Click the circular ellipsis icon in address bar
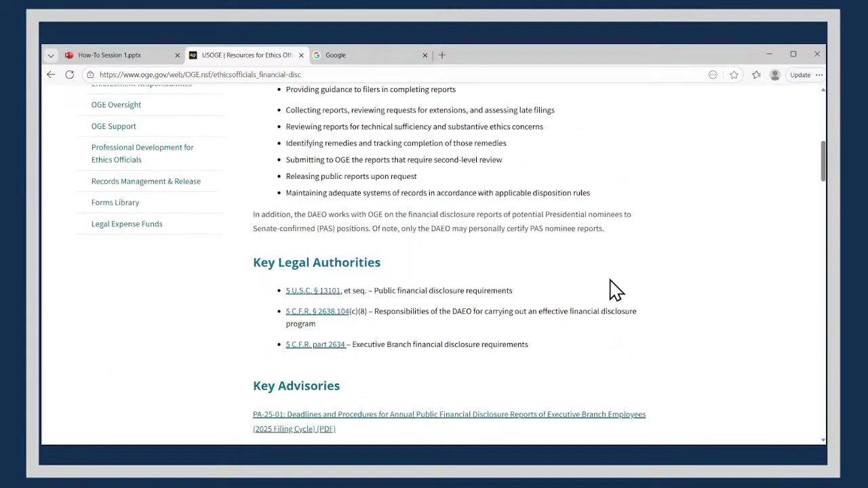Screen dimensions: 868x488 click(x=713, y=75)
